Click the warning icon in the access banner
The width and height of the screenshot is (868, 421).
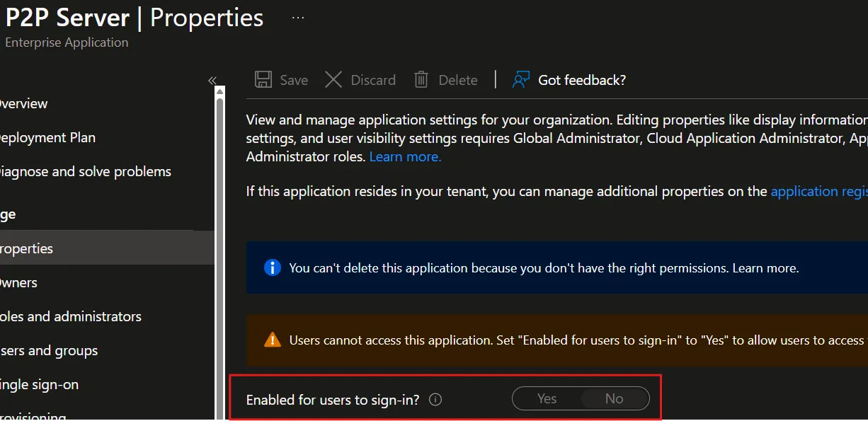coord(273,340)
